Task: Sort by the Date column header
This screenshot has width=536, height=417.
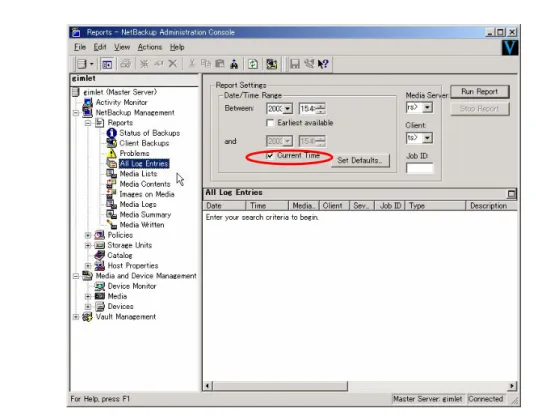Action: (x=224, y=206)
